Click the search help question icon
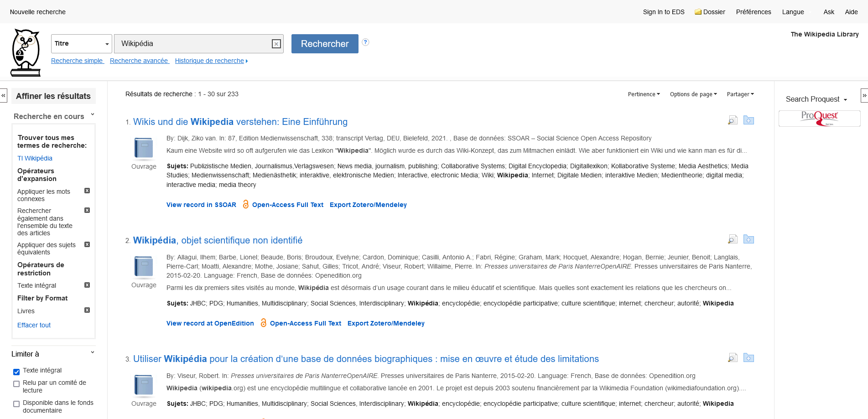The image size is (868, 419). click(x=365, y=42)
